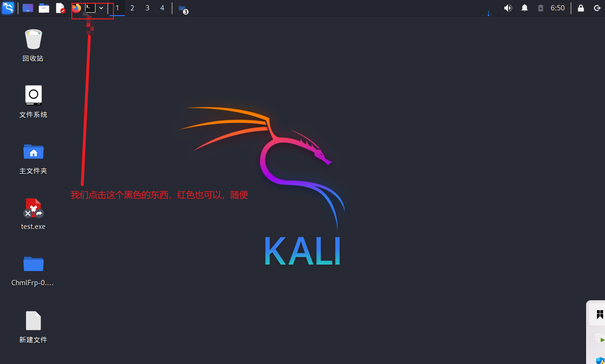Open the terminal emulator from the panel
This screenshot has height=364, width=605.
click(x=90, y=8)
